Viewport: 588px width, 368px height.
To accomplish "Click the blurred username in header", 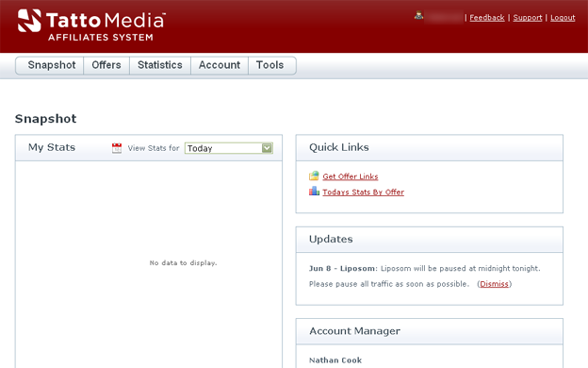I will point(444,17).
